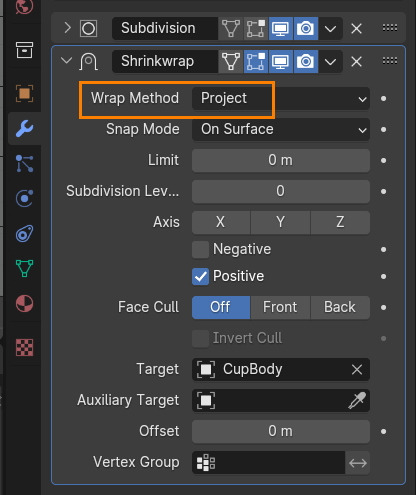Image resolution: width=416 pixels, height=495 pixels.
Task: Toggle Subdivision On Cage display
Action: (x=231, y=28)
